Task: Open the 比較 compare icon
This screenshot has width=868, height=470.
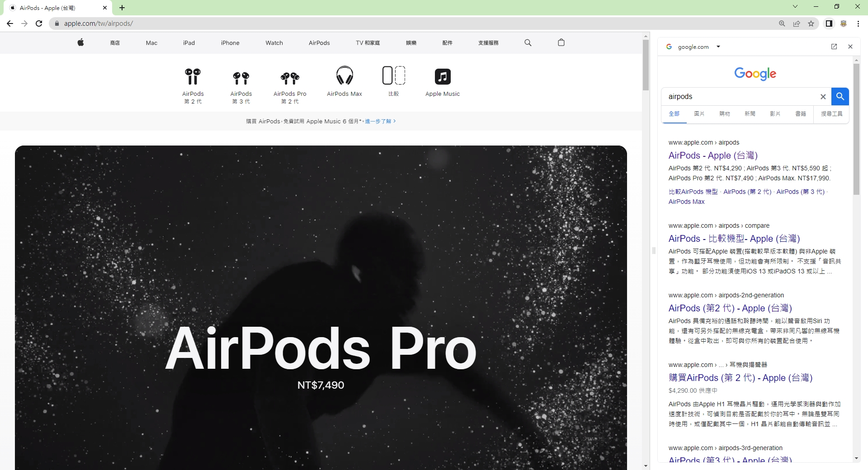Action: pos(393,75)
